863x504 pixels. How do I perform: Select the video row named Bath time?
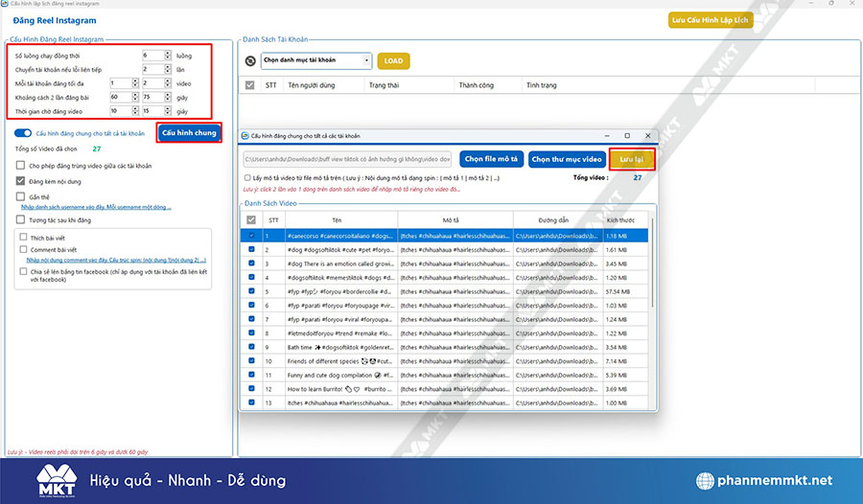point(444,347)
